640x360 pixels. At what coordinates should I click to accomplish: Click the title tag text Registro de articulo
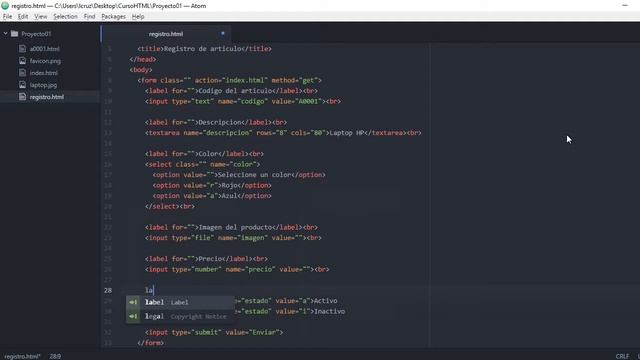(x=202, y=49)
